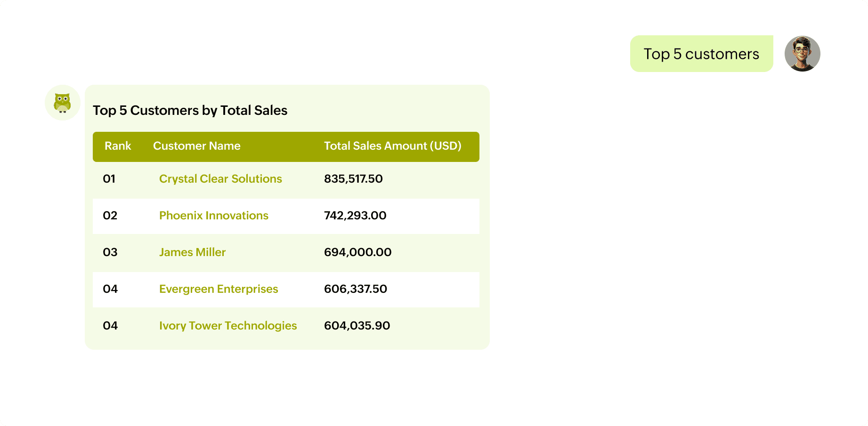Image resolution: width=868 pixels, height=426 pixels.
Task: Select the 604,035.90 sales amount
Action: (x=357, y=326)
